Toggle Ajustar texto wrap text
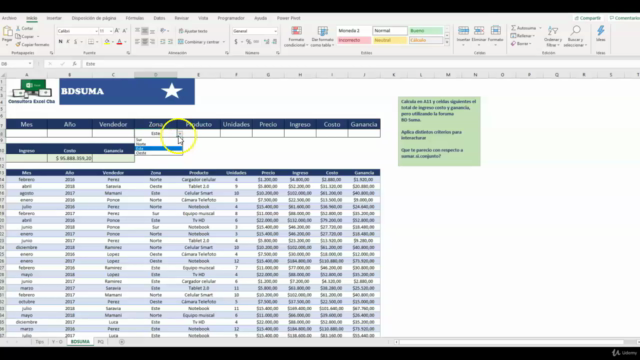 coord(193,31)
